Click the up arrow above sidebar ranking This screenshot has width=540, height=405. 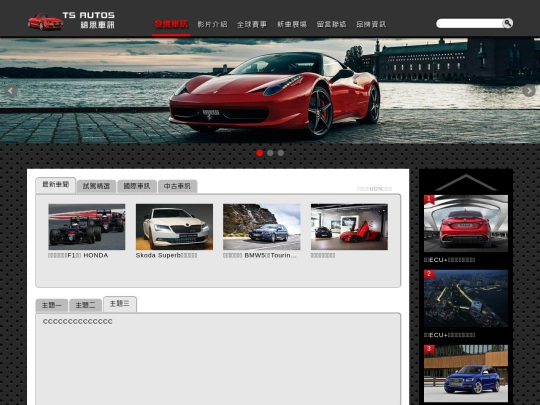click(x=466, y=182)
